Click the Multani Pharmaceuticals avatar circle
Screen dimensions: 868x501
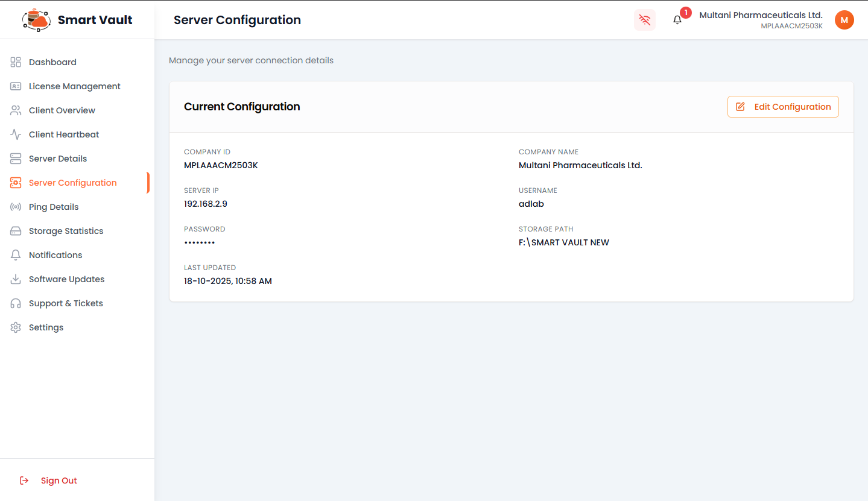tap(844, 19)
